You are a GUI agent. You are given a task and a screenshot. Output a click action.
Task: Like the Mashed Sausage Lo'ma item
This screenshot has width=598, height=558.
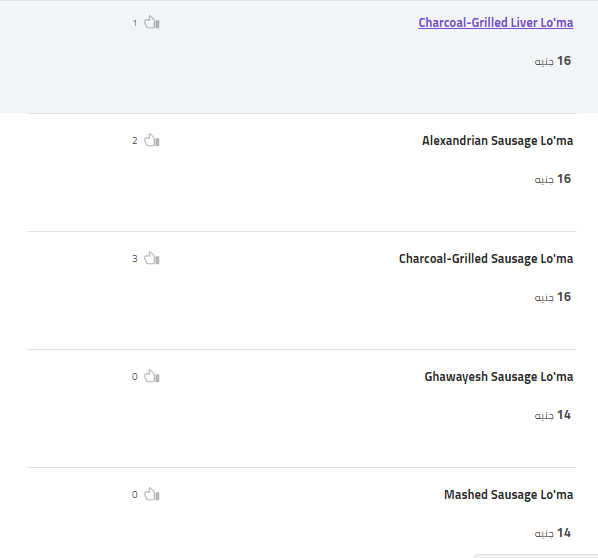click(152, 494)
